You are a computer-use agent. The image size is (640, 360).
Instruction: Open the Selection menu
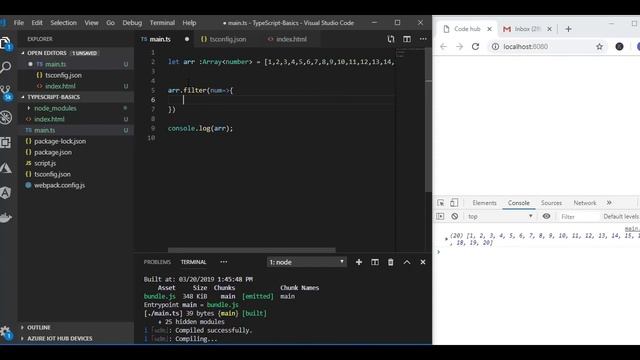pyautogui.click(x=63, y=23)
